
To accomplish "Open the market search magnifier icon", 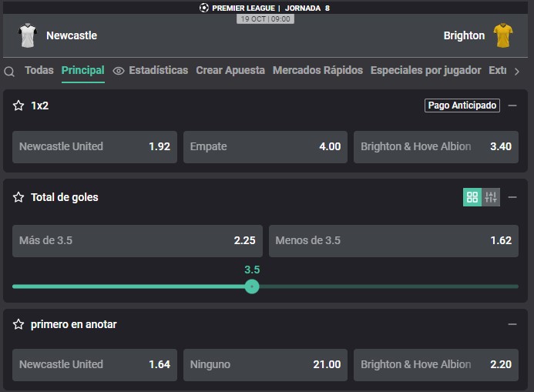I will [9, 72].
